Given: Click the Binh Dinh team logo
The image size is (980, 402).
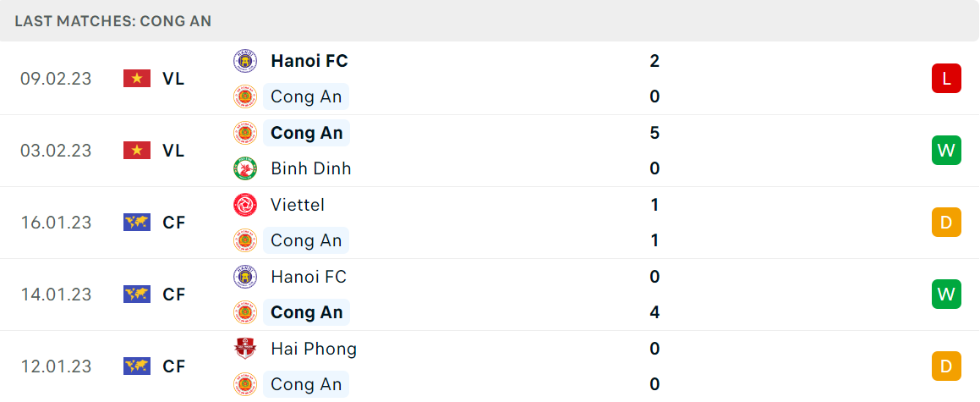Looking at the screenshot, I should [244, 168].
